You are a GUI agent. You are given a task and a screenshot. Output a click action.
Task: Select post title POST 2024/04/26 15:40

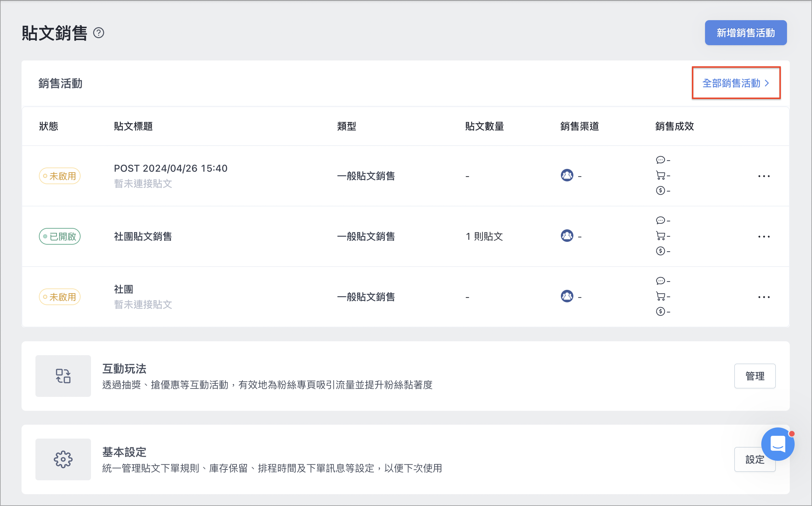(x=171, y=168)
